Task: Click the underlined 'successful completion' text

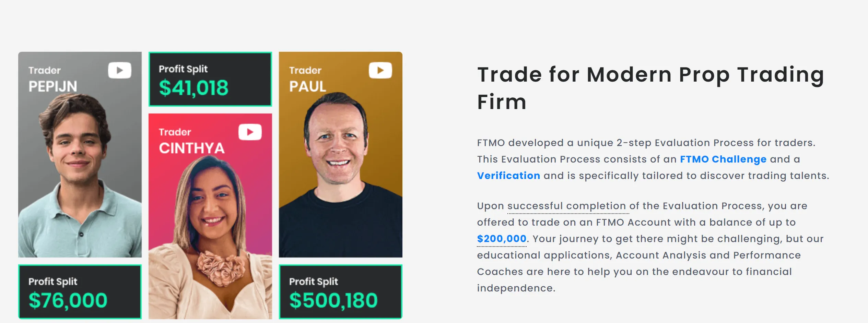Action: tap(566, 206)
